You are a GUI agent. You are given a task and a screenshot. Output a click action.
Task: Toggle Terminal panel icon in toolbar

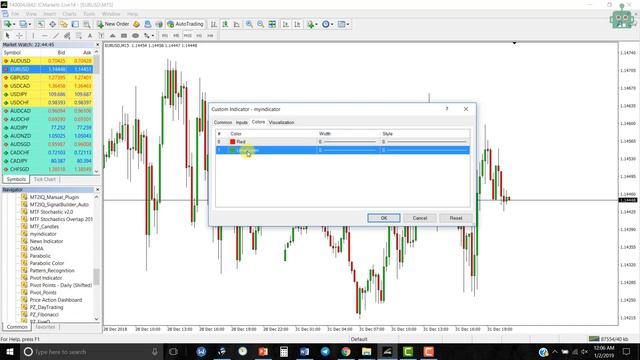[x=75, y=24]
